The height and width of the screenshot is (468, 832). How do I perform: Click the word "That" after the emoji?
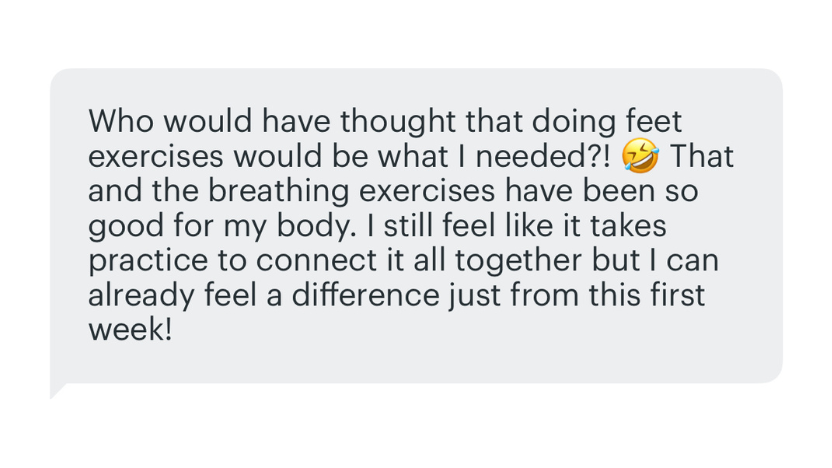tap(701, 156)
